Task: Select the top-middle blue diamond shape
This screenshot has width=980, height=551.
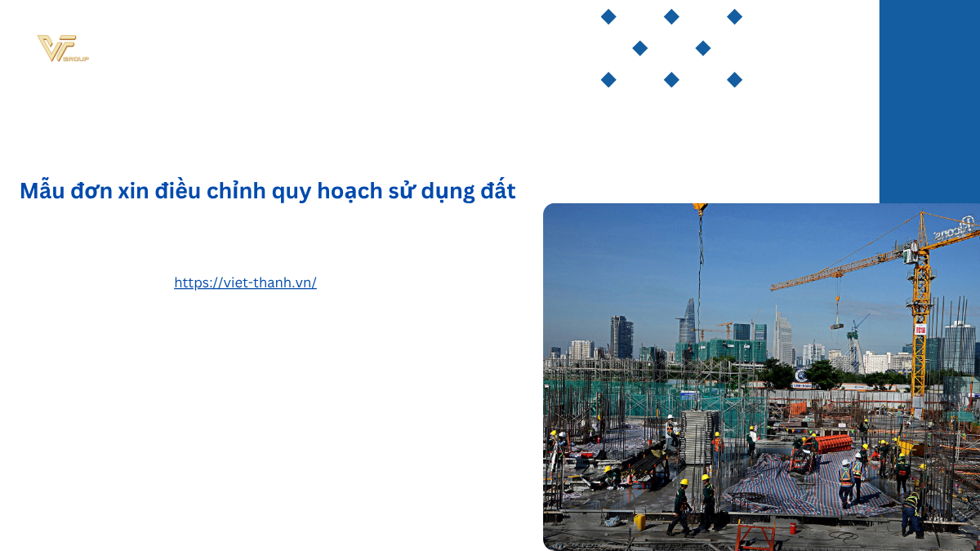Action: [671, 16]
